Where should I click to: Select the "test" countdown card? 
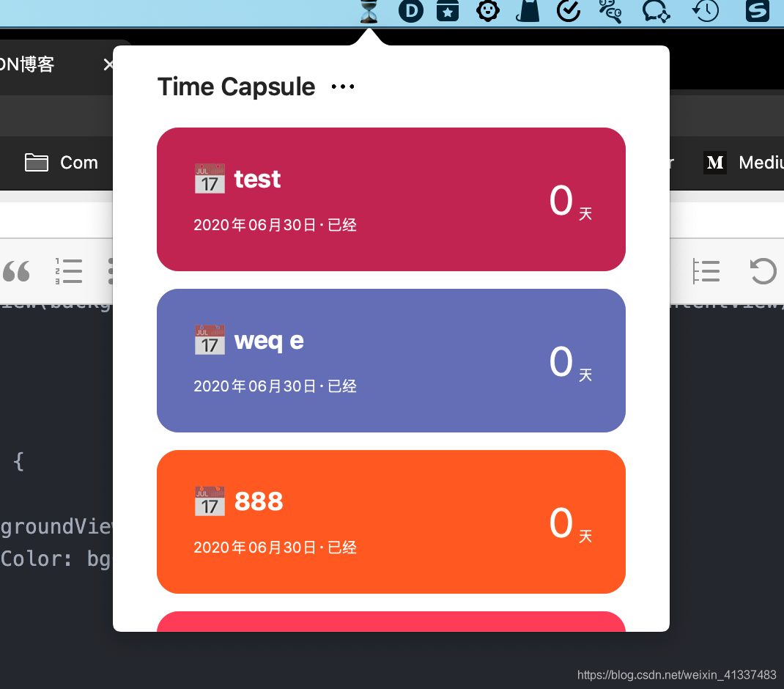point(391,199)
